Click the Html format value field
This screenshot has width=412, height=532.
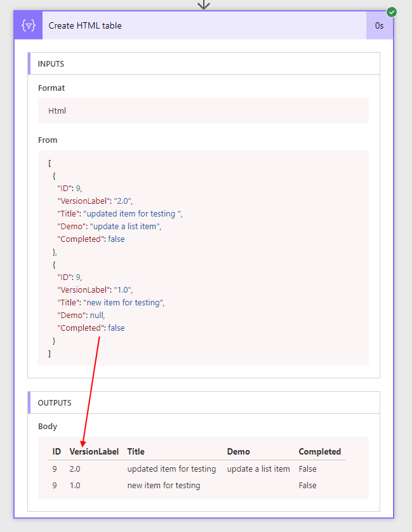pyautogui.click(x=203, y=111)
